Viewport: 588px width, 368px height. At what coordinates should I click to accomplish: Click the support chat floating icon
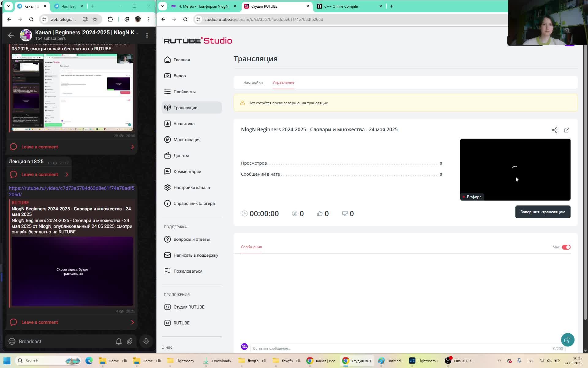pos(567,340)
